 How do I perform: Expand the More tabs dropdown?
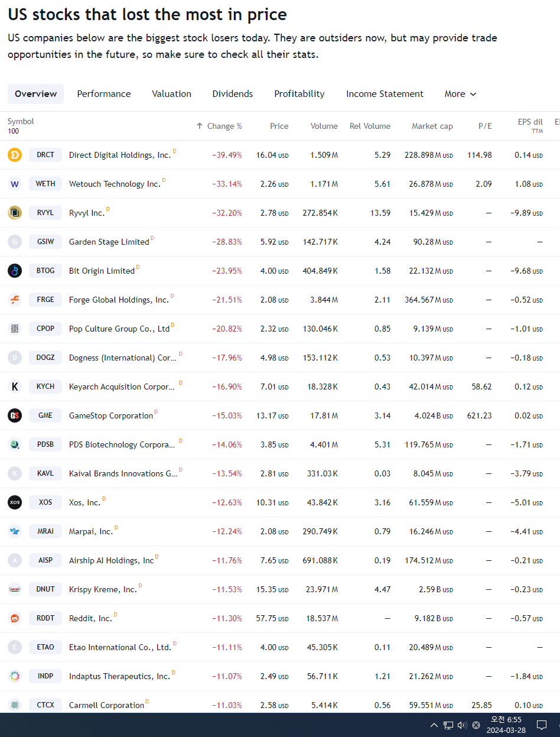[460, 94]
